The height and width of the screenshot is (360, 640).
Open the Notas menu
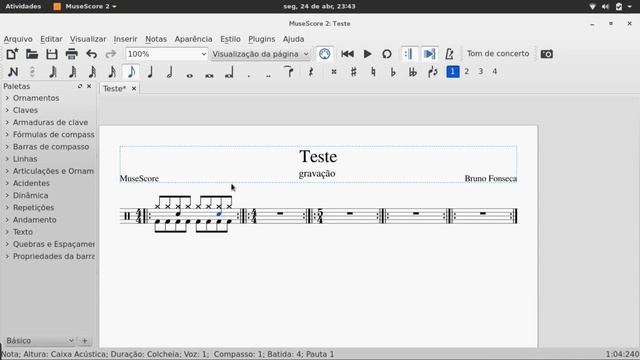[156, 39]
